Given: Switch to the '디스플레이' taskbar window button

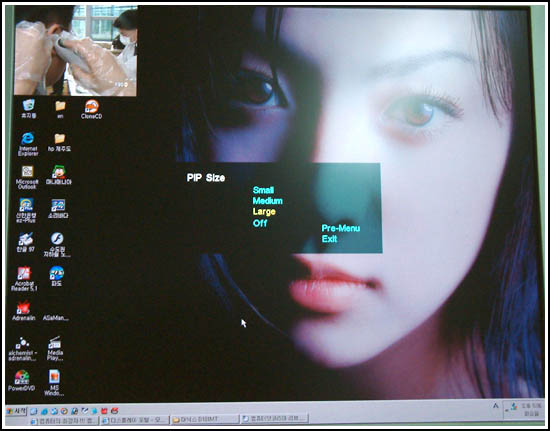Looking at the screenshot, I should click(x=134, y=419).
